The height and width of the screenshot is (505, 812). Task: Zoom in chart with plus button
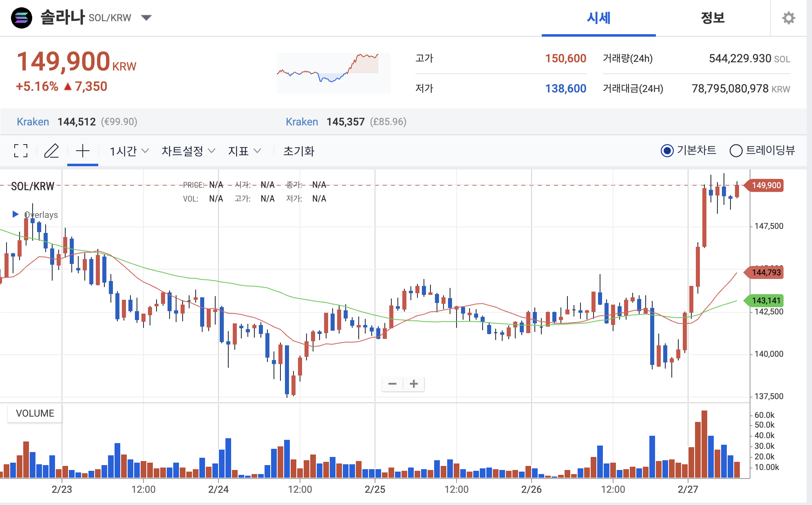click(x=414, y=384)
